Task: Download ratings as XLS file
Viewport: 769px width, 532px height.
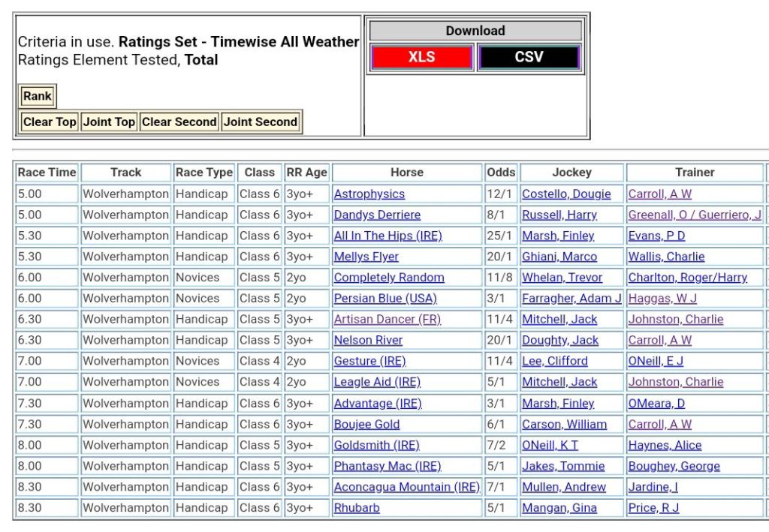Action: (x=421, y=57)
